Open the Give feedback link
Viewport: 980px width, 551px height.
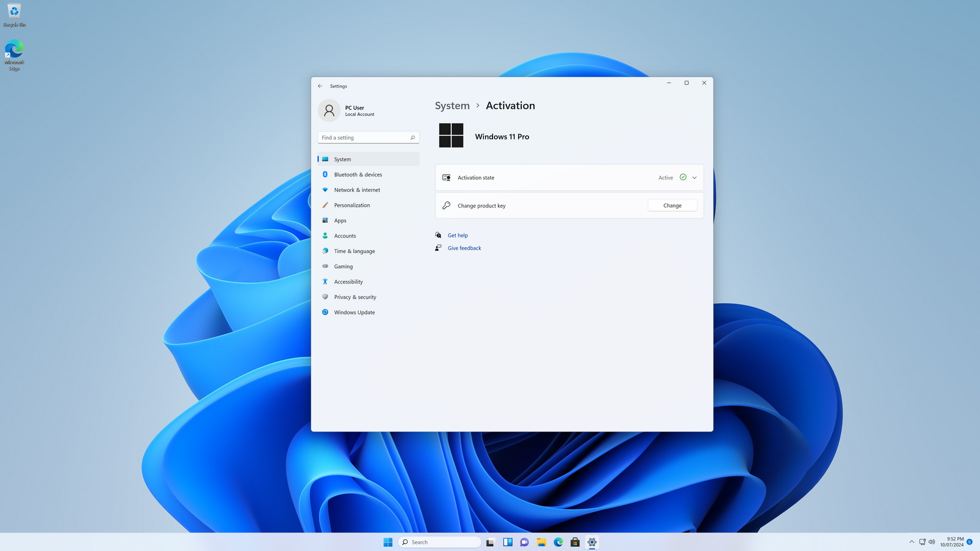tap(464, 248)
